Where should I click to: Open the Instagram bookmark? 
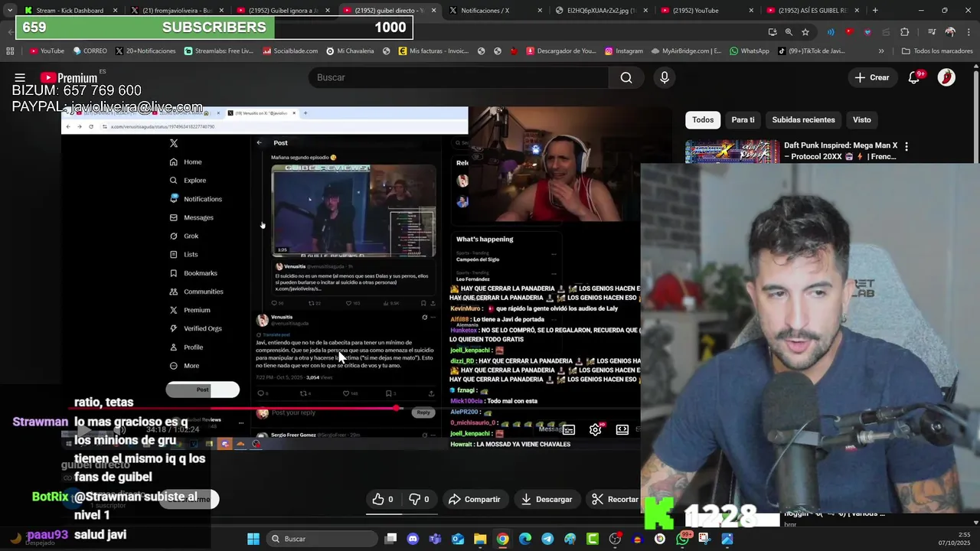tap(623, 51)
